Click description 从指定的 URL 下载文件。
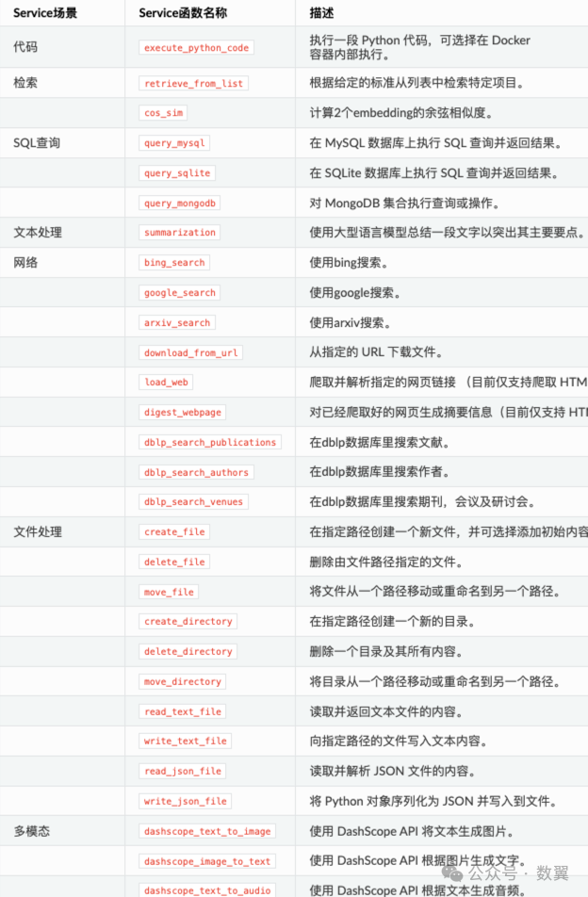Image resolution: width=588 pixels, height=897 pixels. [x=376, y=351]
